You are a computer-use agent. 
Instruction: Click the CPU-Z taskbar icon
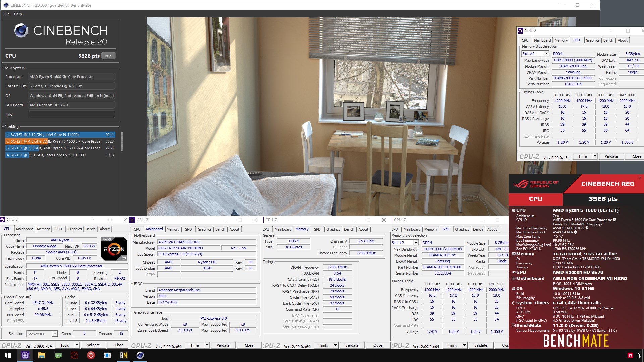pos(25,355)
